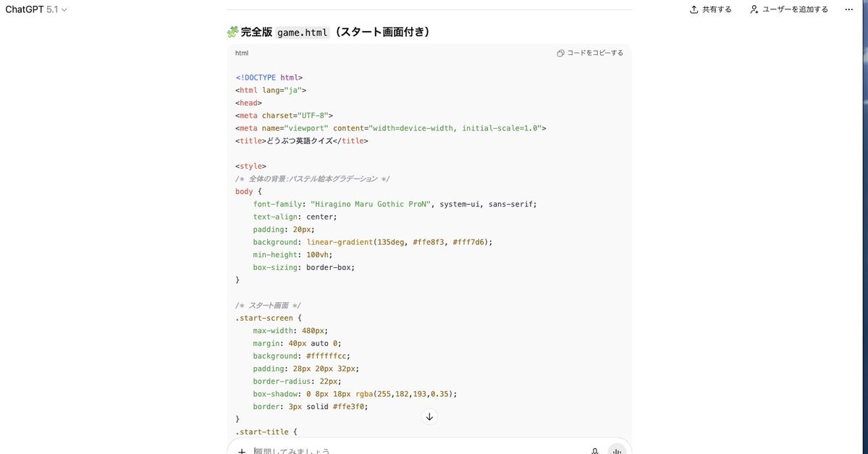This screenshot has height=454, width=868.
Task: Start voice mode with the waveform icon
Action: [x=617, y=450]
